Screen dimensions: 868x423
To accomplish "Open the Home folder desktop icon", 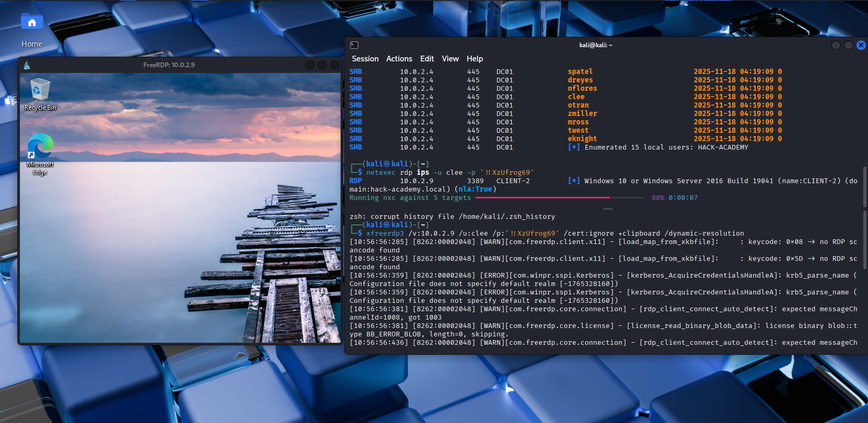I will [31, 25].
